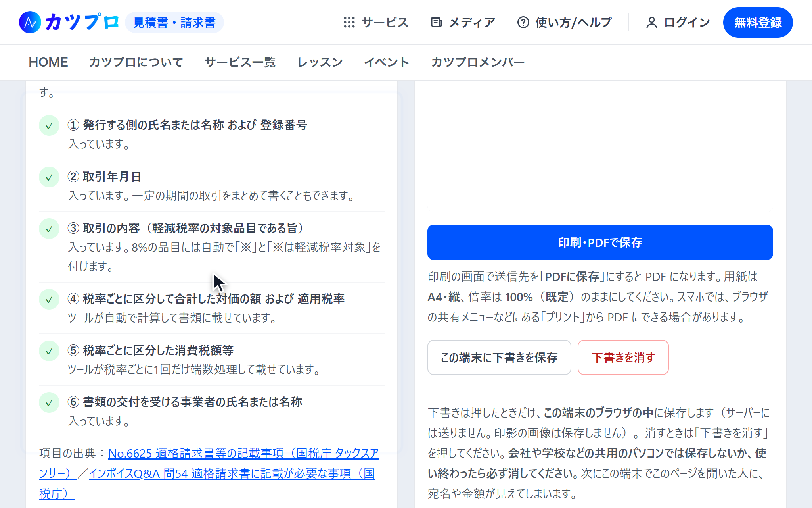Viewport: 812px width, 508px height.
Task: Click the ログイン user icon
Action: (x=651, y=23)
